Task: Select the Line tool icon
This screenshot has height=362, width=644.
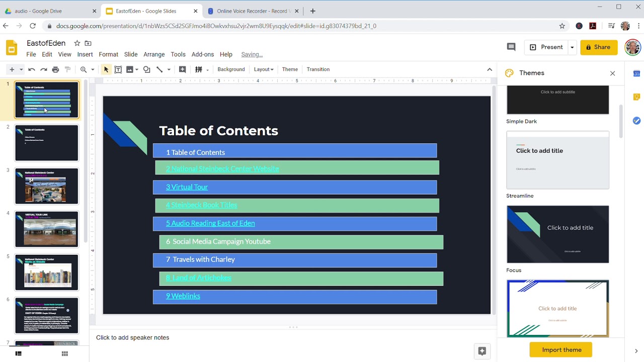Action: [159, 69]
